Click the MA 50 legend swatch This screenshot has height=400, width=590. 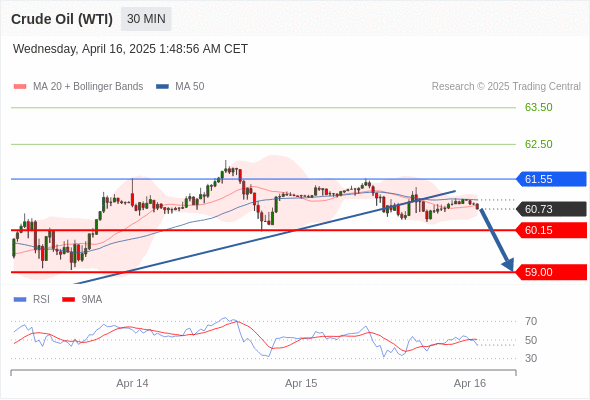(x=162, y=87)
